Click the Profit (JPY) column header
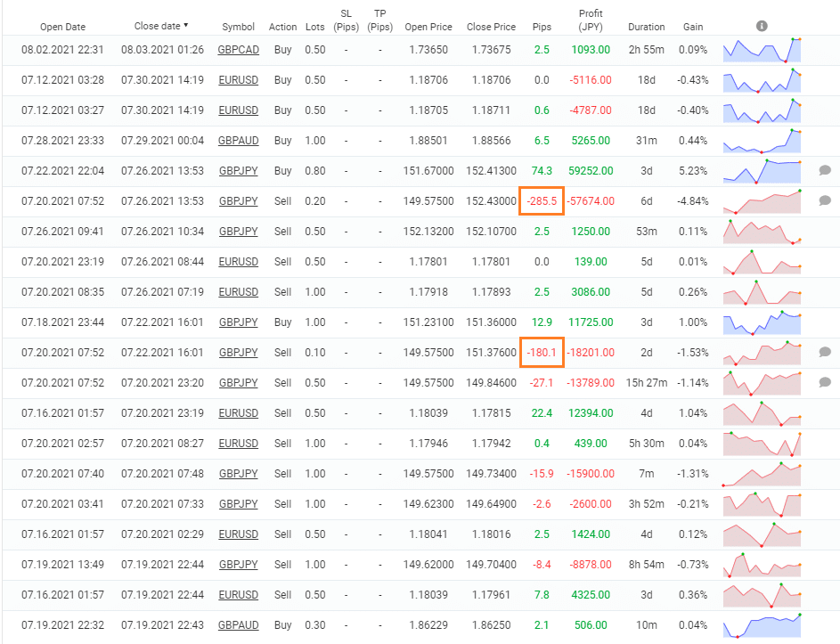Screen dimensions: 840x644 pos(591,20)
